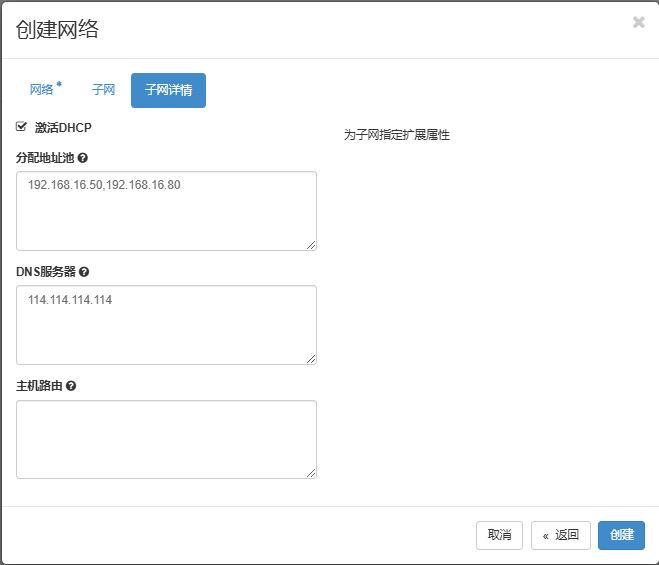Uncheck the 激活DHCP checkbox
This screenshot has height=565, width=659.
pos(21,127)
